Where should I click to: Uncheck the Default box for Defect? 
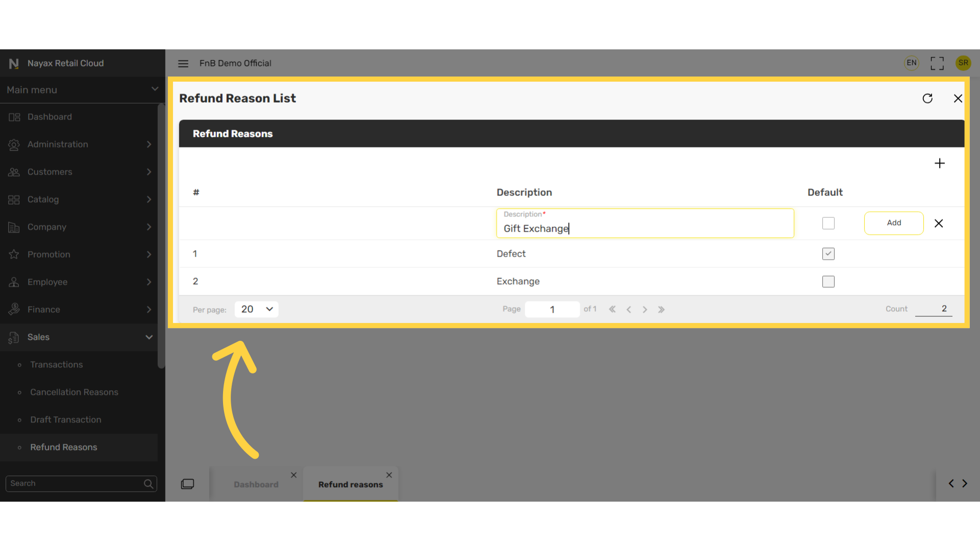828,254
